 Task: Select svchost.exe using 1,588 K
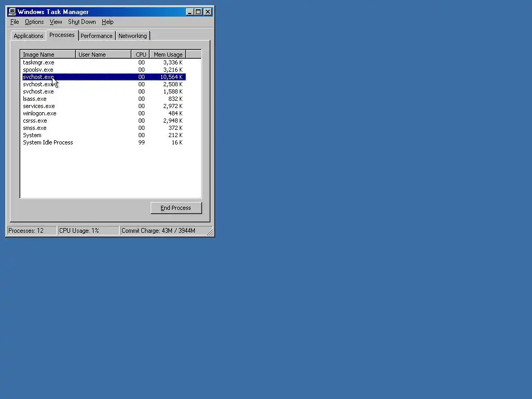tap(103, 91)
